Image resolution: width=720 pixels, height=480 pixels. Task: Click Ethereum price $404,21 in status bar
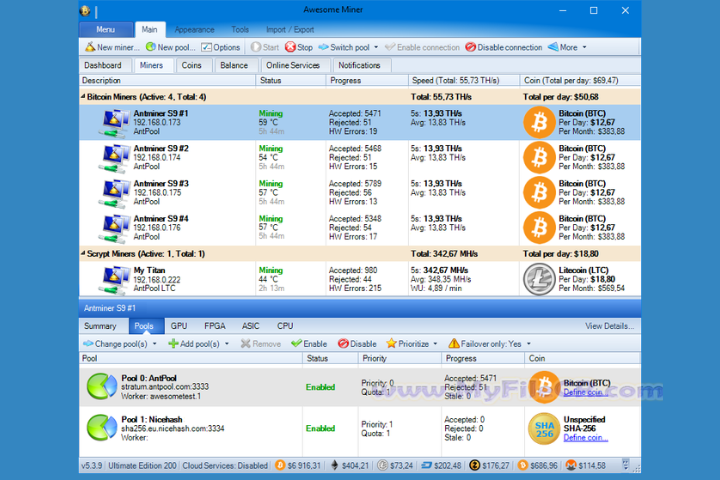349,466
